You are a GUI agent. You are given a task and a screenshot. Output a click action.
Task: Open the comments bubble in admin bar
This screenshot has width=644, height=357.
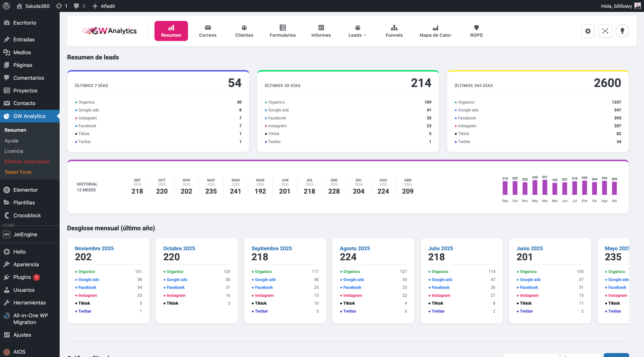(79, 6)
